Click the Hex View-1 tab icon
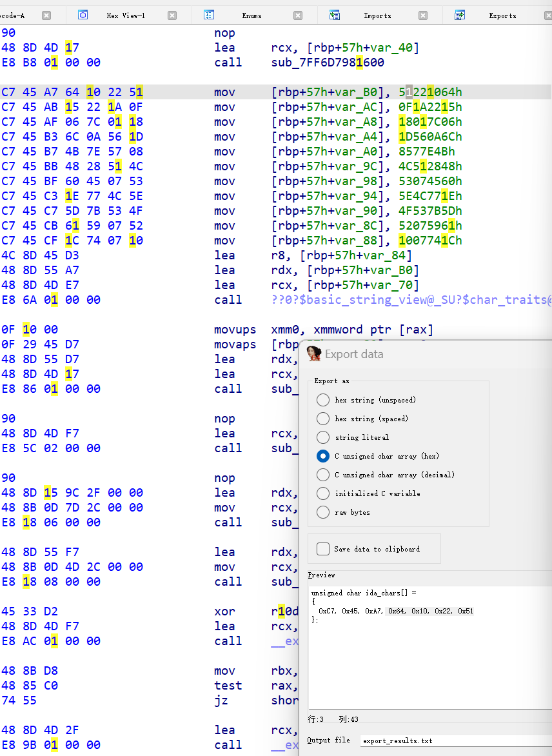552x756 pixels. (83, 15)
